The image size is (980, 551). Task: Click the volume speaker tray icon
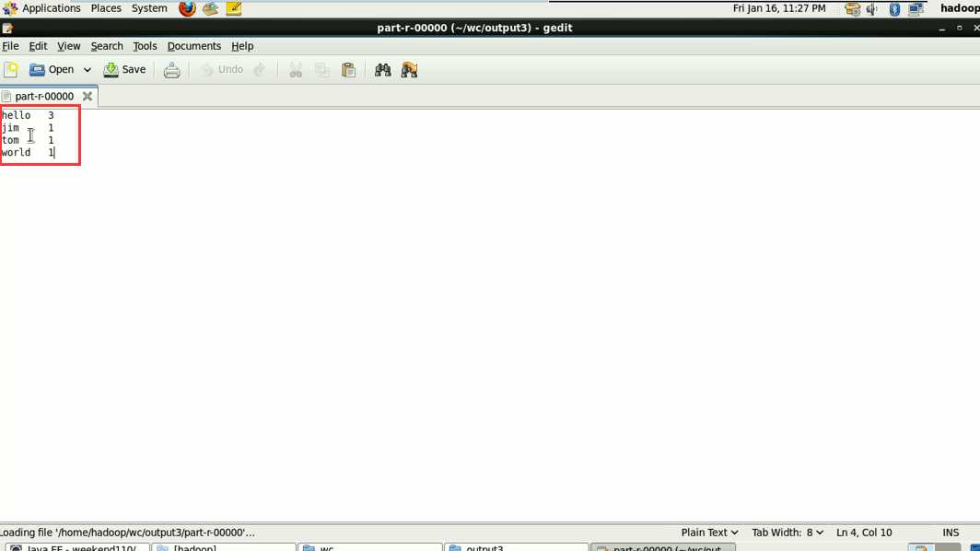click(872, 9)
